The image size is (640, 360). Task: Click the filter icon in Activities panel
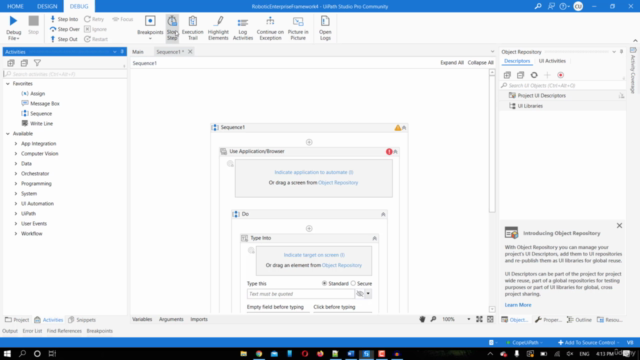[x=37, y=63]
